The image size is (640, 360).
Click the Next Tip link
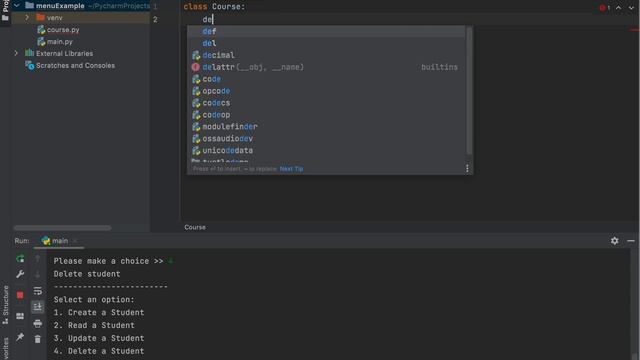(291, 169)
